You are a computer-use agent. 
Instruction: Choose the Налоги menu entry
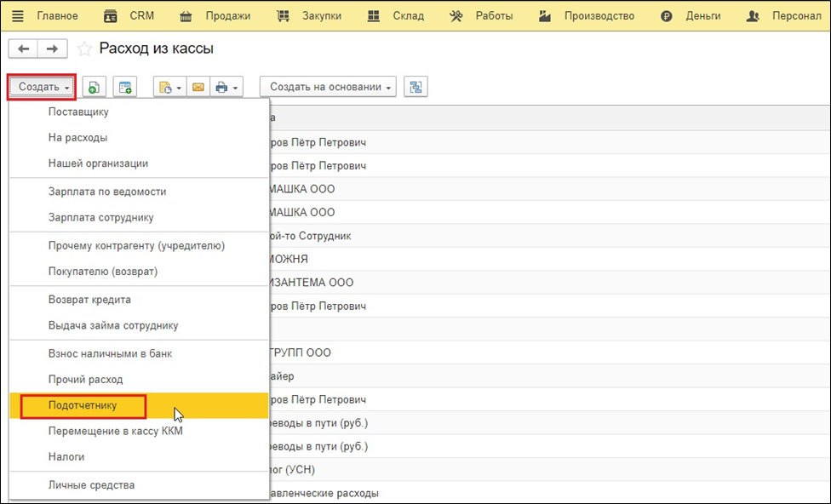click(x=66, y=457)
